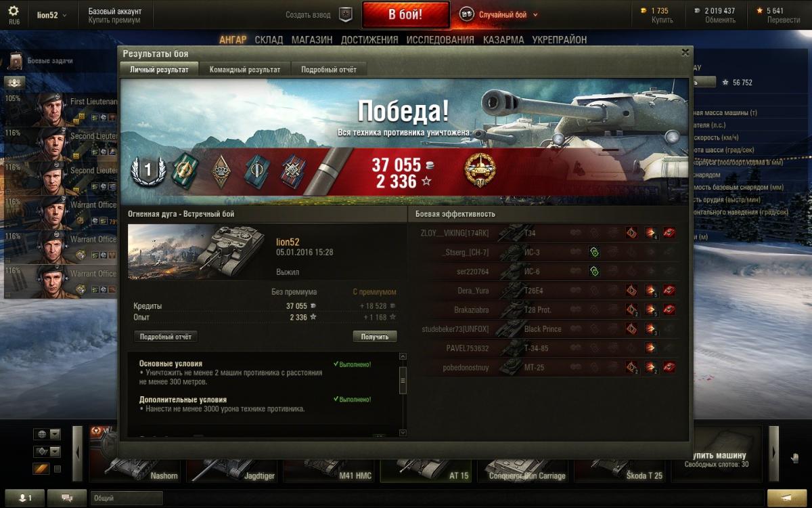Viewport: 812px width, 508px height.
Task: Click the Получить premium button
Action: (x=375, y=337)
